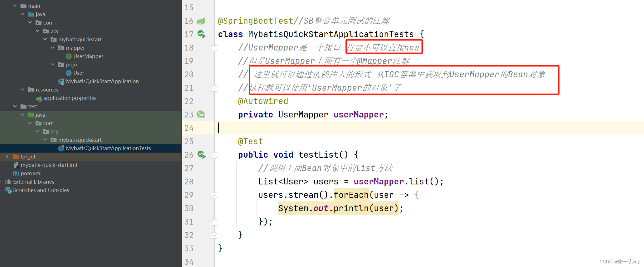Collapse the pojo package

click(x=53, y=64)
